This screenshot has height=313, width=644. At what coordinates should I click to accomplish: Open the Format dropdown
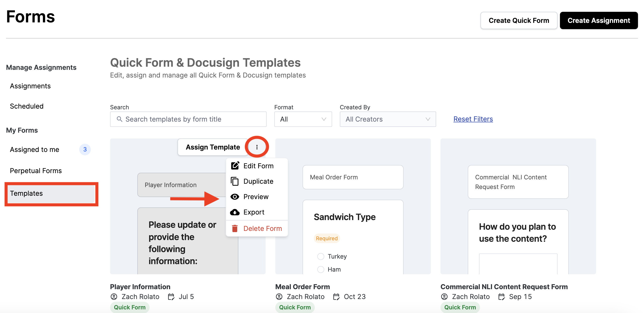tap(303, 119)
